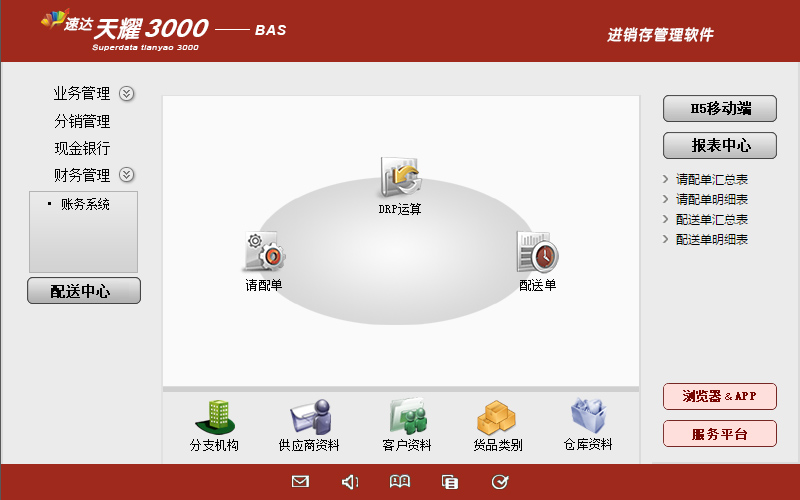800x500 pixels.
Task: Open 客户资料 icon
Action: 407,416
